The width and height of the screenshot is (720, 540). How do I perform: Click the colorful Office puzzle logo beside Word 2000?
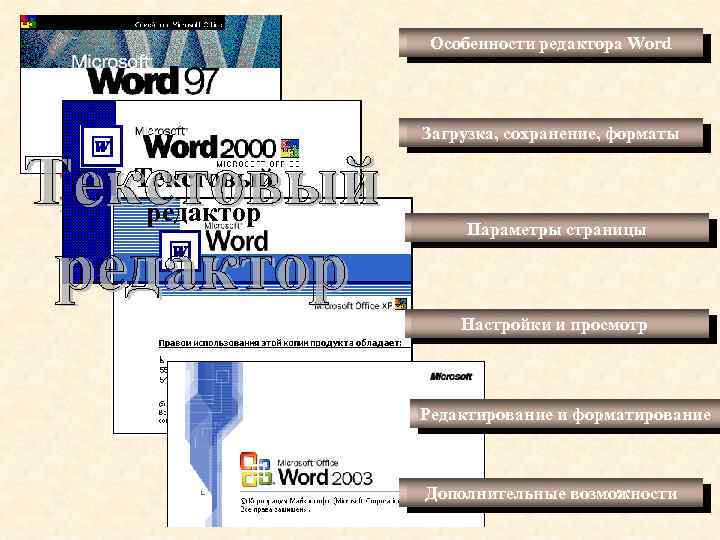coord(290,148)
